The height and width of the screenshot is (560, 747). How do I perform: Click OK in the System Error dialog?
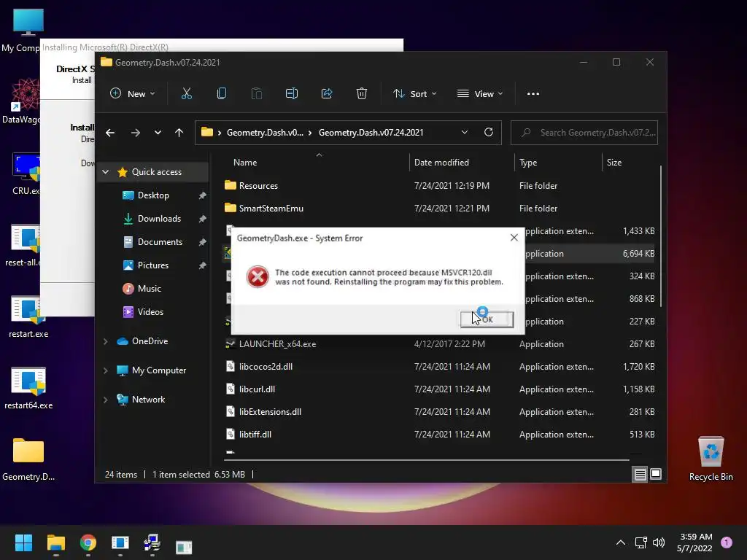tap(487, 319)
